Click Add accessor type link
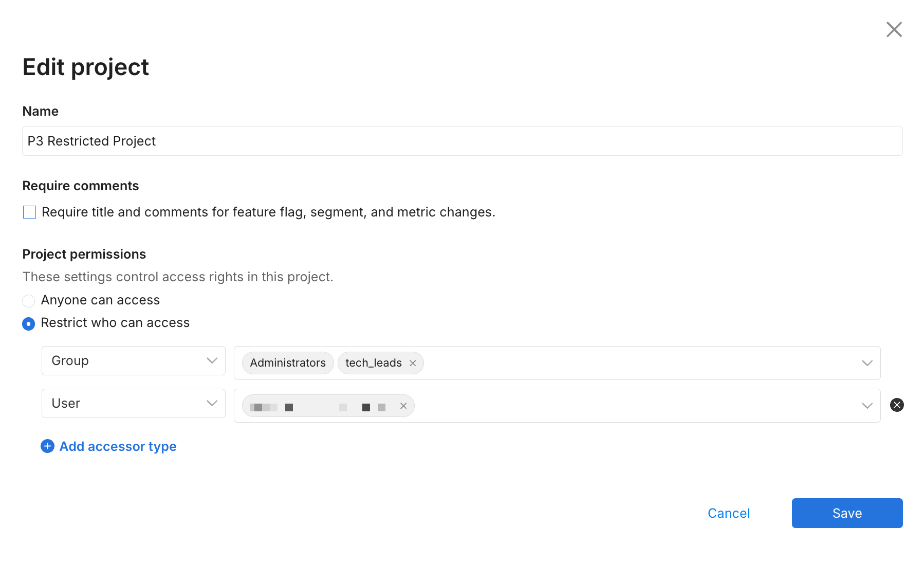This screenshot has height=581, width=924. 118,446
